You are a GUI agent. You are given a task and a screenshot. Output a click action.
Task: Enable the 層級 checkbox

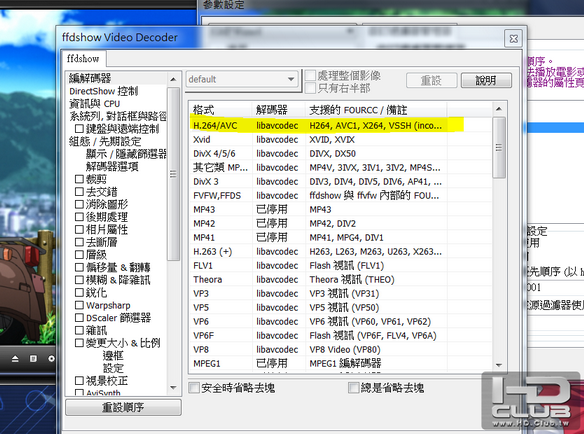[79, 255]
